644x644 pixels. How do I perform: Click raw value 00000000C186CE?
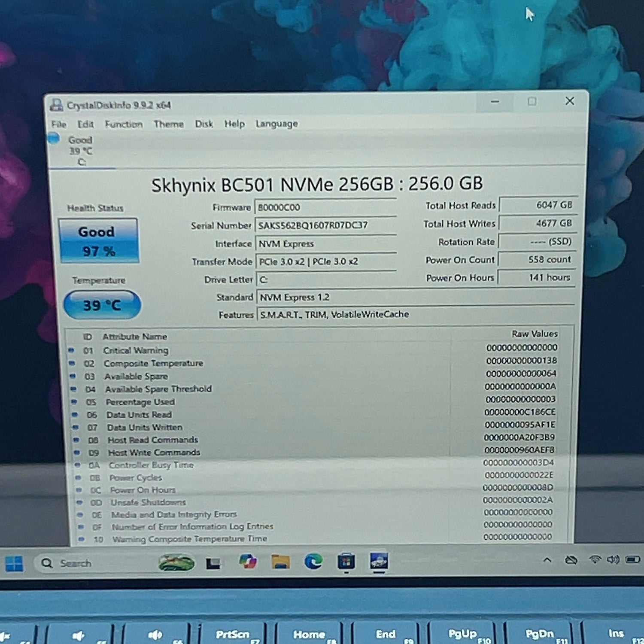pos(519,412)
